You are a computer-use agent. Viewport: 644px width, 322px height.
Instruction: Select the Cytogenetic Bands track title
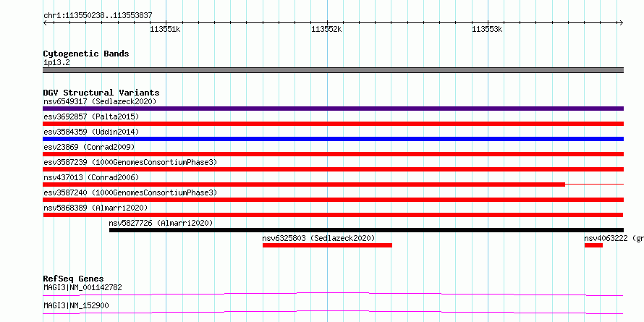click(x=86, y=54)
